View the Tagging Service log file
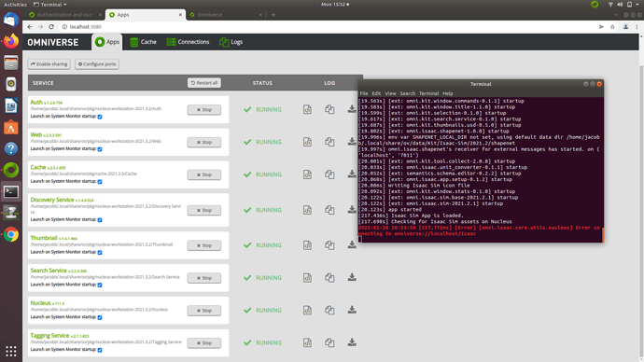This screenshot has height=362, width=644. [x=307, y=342]
